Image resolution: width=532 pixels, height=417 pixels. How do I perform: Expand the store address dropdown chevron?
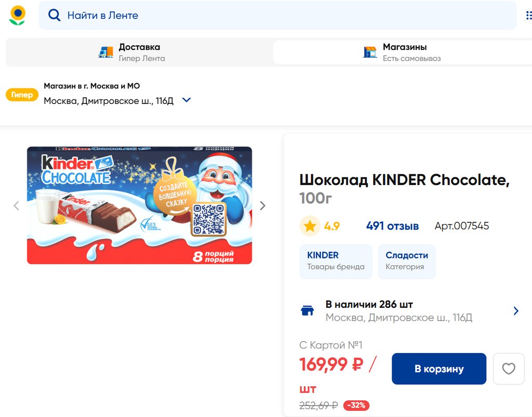pos(187,100)
